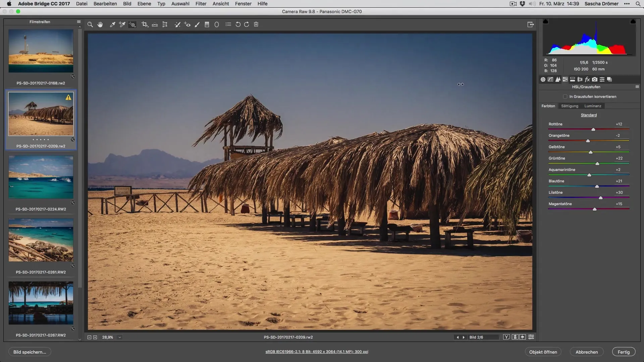Click the Blautöne hue slider handle
The height and width of the screenshot is (362, 644).
pos(597,186)
